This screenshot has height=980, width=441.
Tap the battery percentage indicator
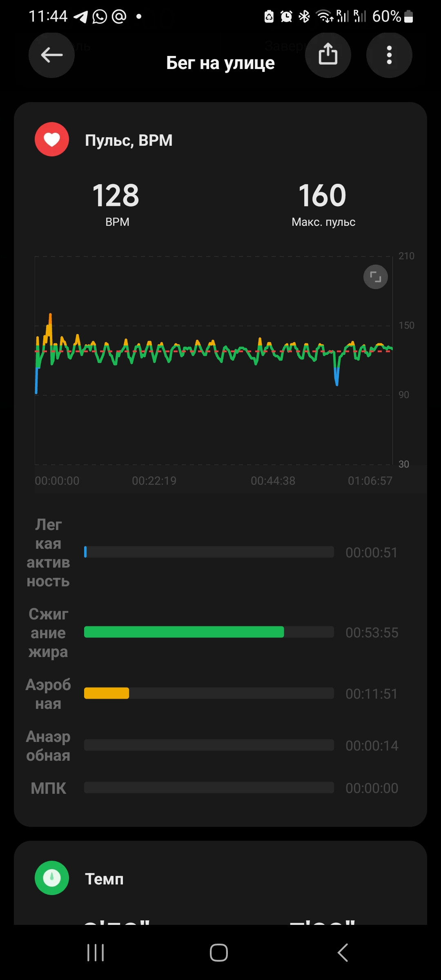coord(386,17)
